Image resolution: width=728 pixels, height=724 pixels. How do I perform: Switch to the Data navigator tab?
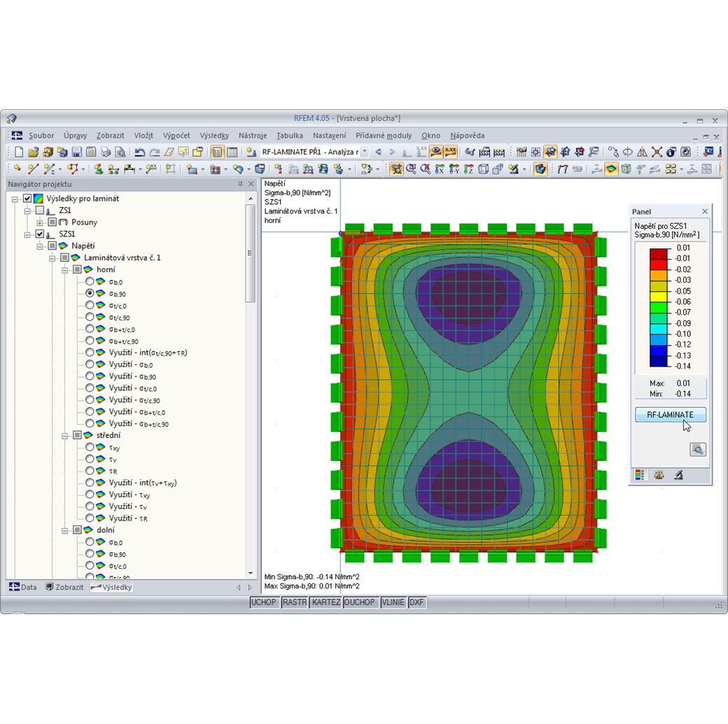point(23,587)
